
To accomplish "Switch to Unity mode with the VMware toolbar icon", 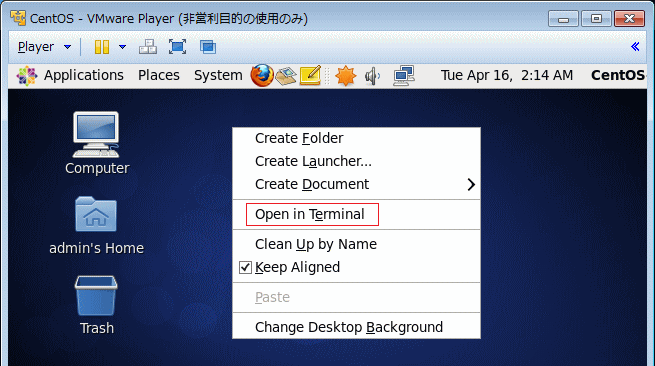I will 208,47.
